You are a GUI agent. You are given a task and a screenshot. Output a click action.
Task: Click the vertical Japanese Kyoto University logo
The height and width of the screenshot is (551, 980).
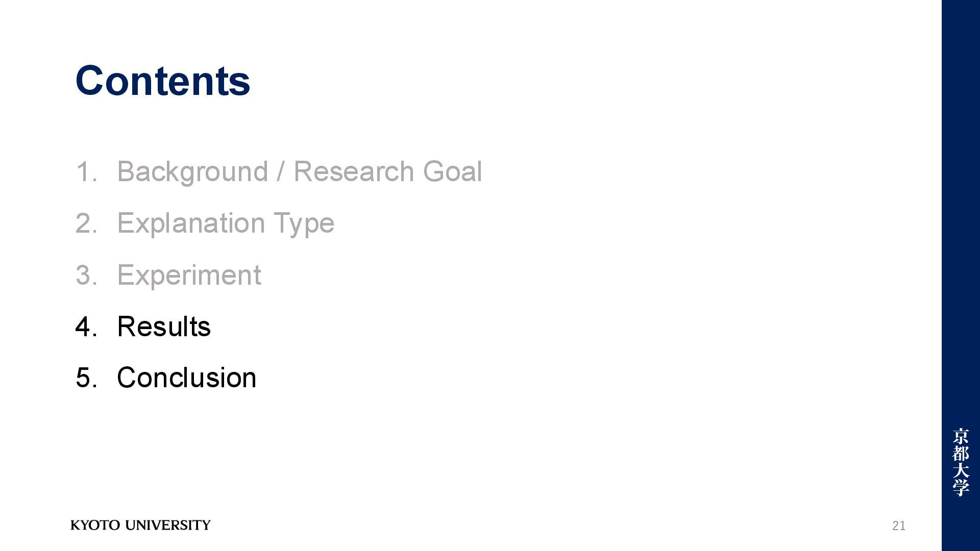pos(961,462)
